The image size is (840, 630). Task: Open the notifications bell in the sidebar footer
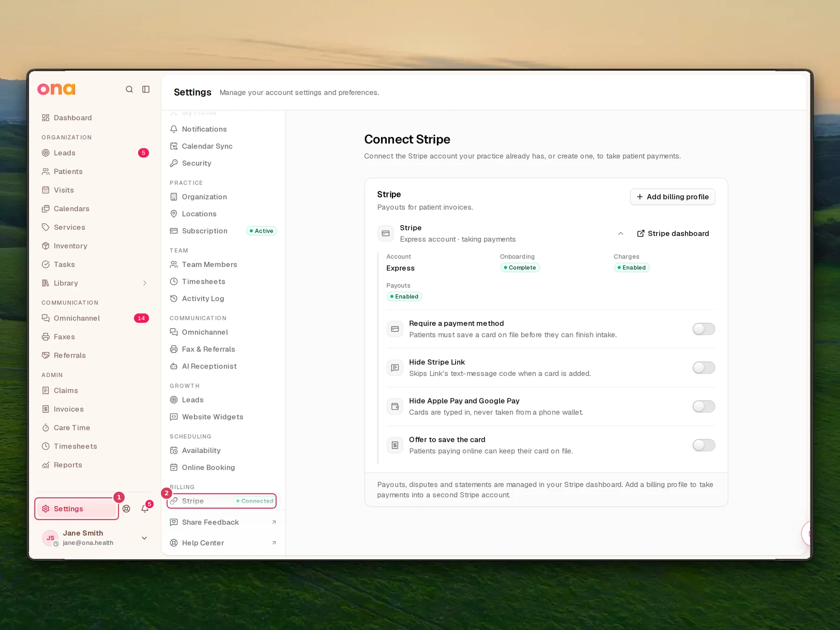(x=145, y=509)
